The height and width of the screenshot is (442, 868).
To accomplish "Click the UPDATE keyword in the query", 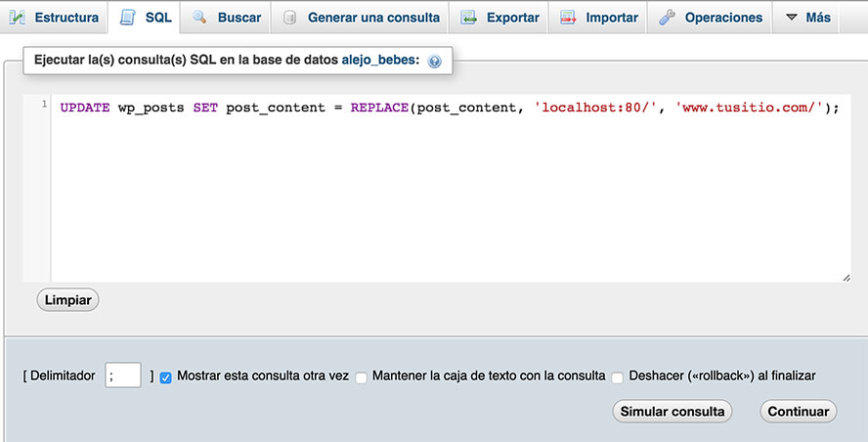I will [85, 108].
